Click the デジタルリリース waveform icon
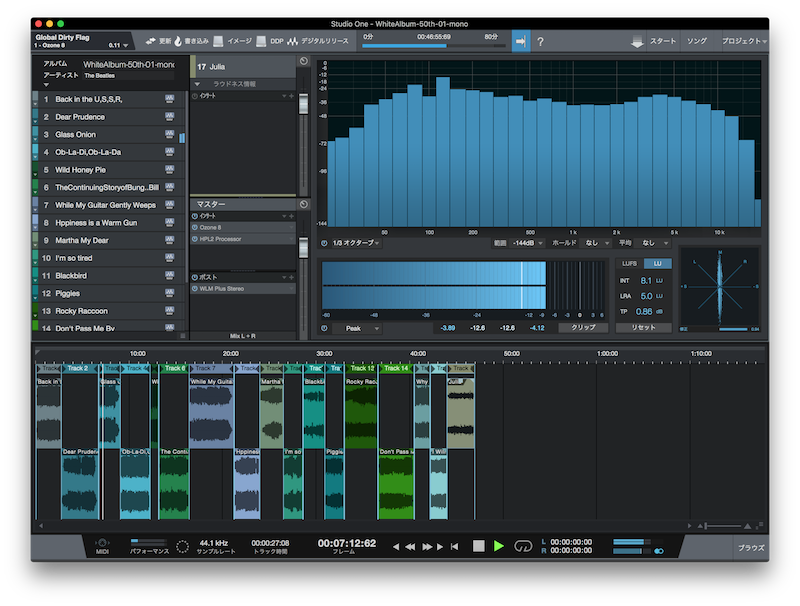 point(292,41)
